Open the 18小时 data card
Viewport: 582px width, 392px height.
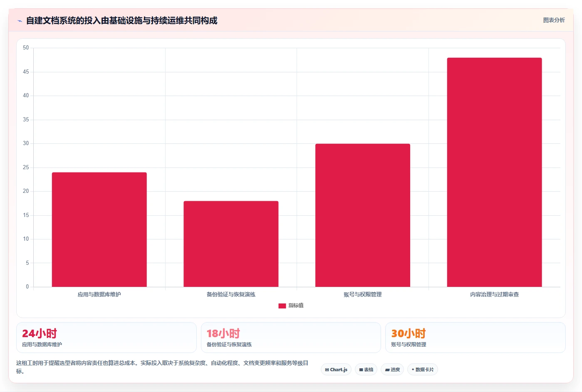291,338
